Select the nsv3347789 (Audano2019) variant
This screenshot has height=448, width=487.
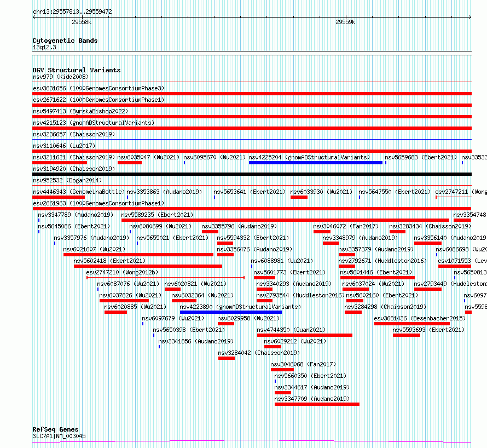76,215
